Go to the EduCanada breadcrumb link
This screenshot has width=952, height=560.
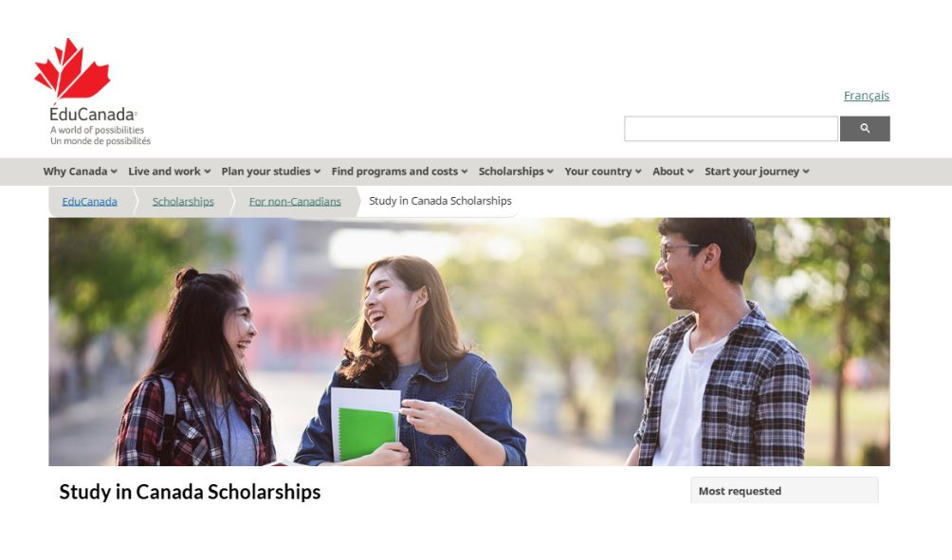coord(89,202)
